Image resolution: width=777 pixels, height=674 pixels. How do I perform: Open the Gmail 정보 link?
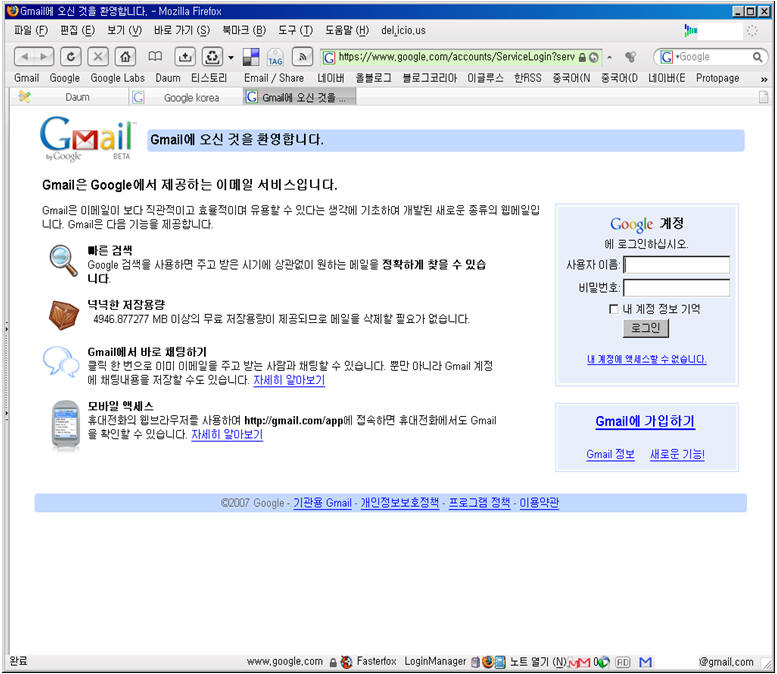[x=610, y=454]
